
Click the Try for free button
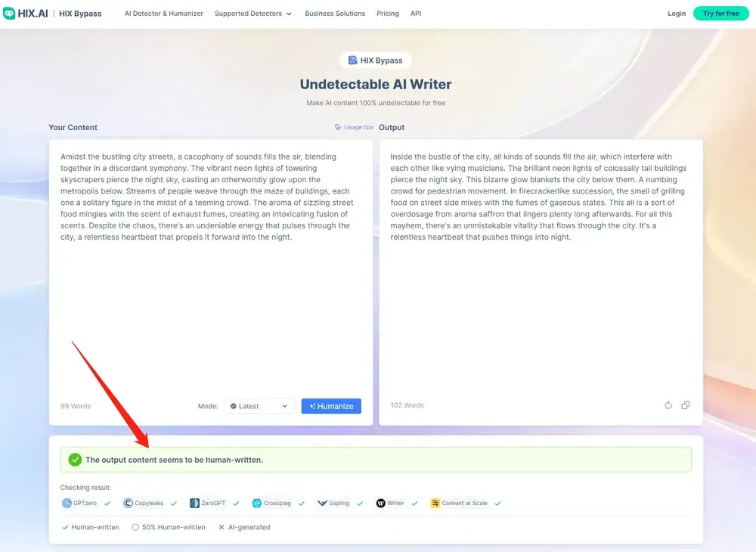click(720, 14)
